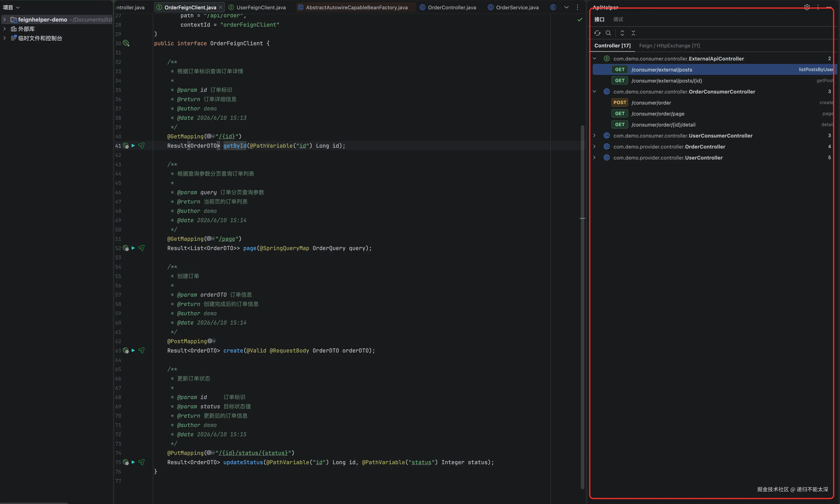Open ApiHelper settings gear
Screen dimensions: 840x504
pyautogui.click(x=807, y=7)
